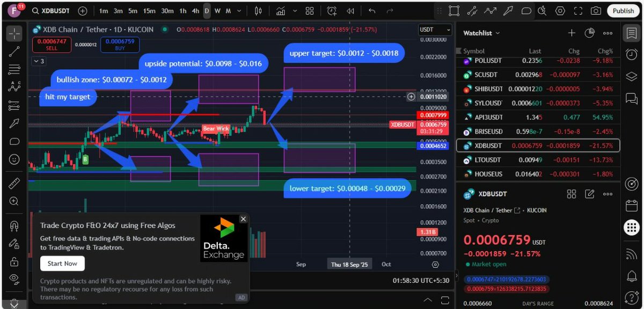
Task: Open the forecasting and measurement tools
Action: pos(14,105)
